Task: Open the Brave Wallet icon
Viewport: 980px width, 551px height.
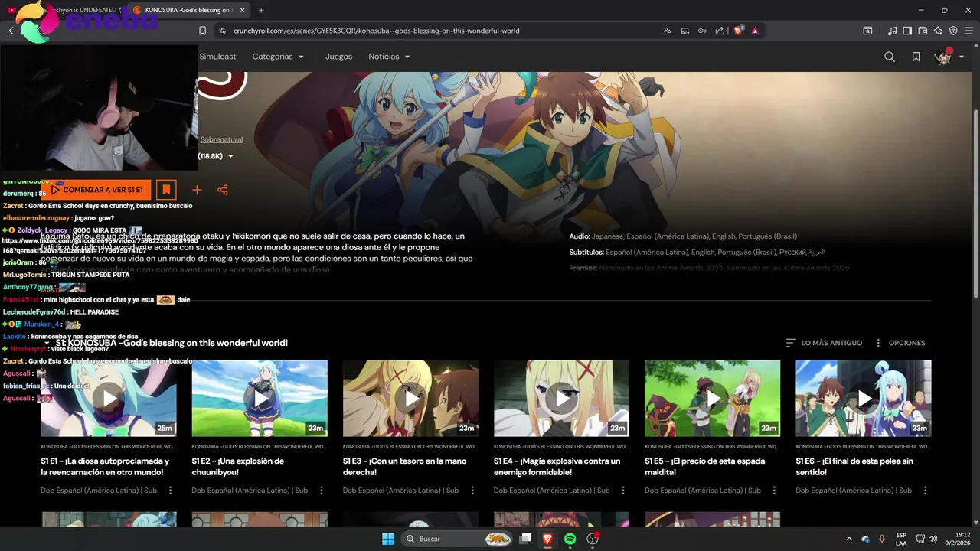Action: click(923, 31)
